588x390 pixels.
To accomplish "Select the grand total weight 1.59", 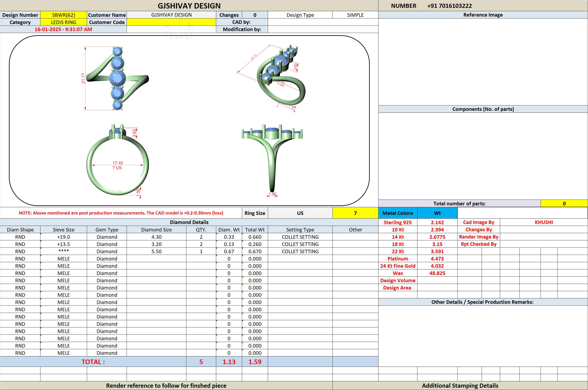I will click(255, 362).
